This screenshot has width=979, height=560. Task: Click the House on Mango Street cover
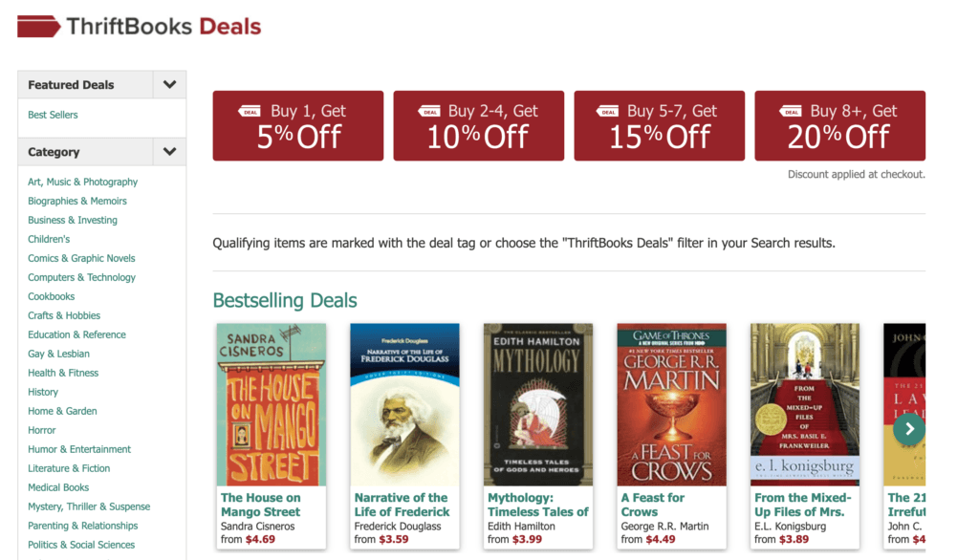point(271,404)
